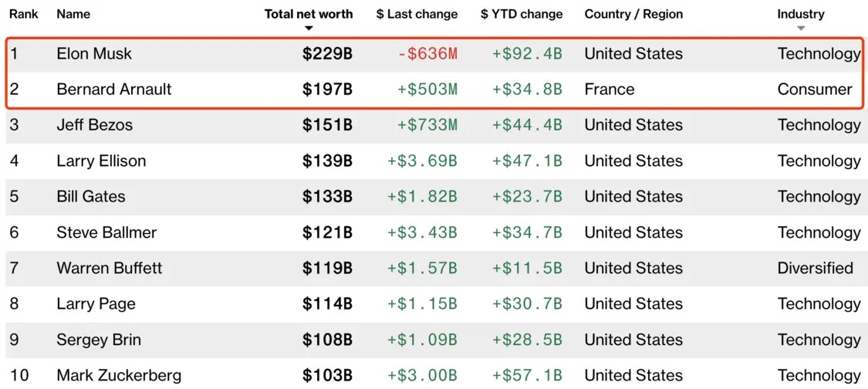Open Bernard Arnault's profile
Viewport: 868px width, 389px height.
coord(114,90)
